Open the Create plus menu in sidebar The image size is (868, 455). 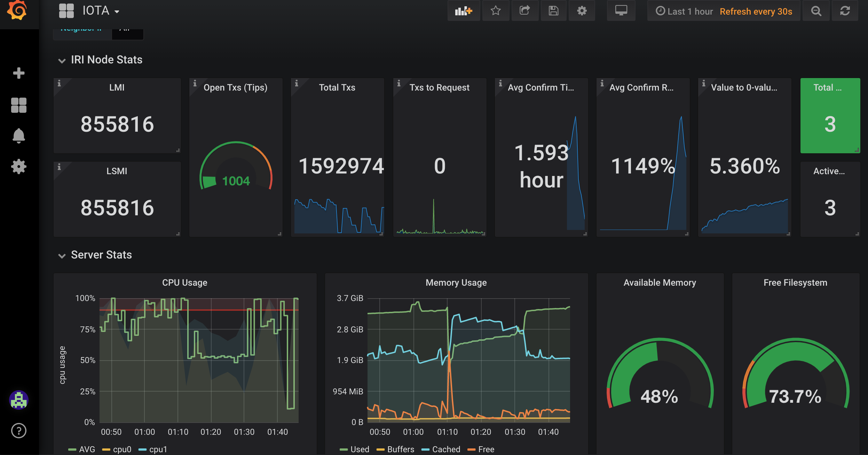point(19,73)
